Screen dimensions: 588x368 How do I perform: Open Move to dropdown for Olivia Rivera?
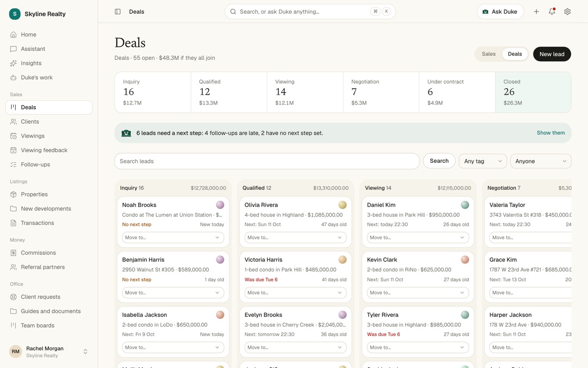[x=295, y=237]
